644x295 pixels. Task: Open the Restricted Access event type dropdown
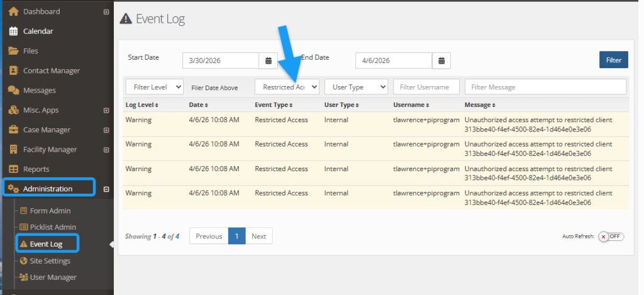pos(287,87)
